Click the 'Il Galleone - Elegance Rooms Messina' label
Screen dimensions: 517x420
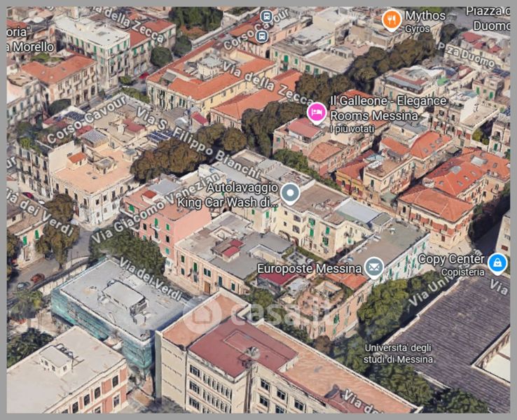[x=388, y=108]
